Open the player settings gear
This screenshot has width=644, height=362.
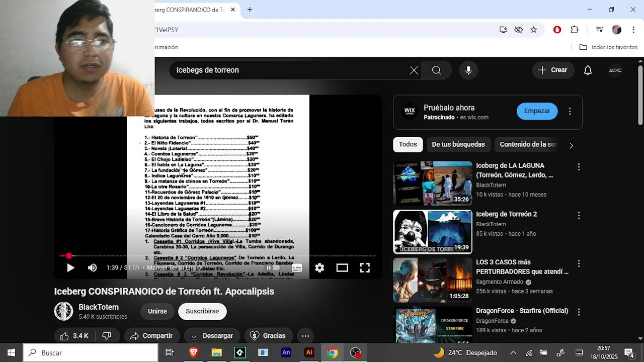click(319, 268)
